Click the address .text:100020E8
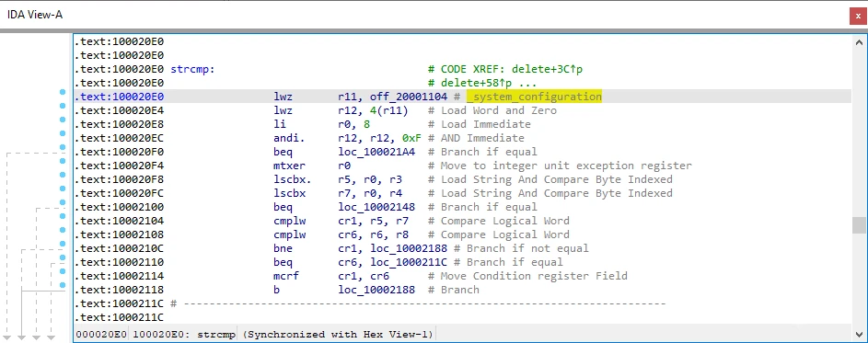 (119, 124)
